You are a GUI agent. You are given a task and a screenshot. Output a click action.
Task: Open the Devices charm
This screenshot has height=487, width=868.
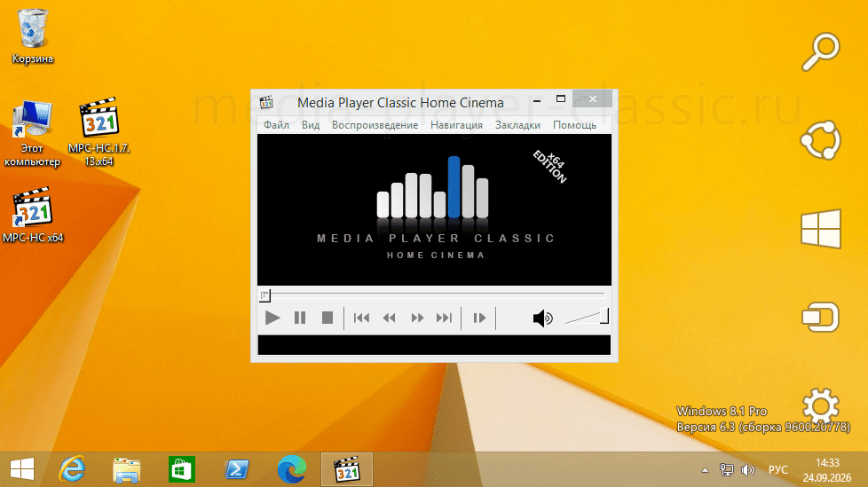coord(821,317)
